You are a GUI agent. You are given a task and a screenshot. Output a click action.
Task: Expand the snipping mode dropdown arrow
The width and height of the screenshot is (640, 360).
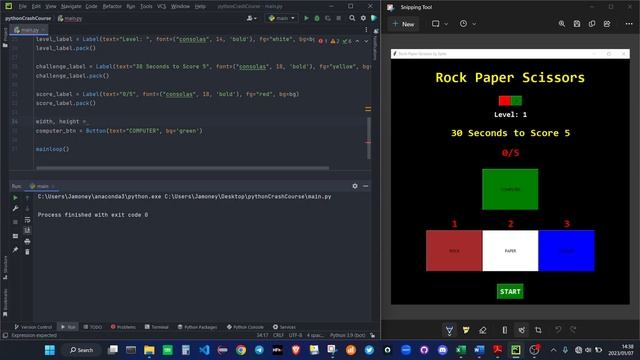446,24
